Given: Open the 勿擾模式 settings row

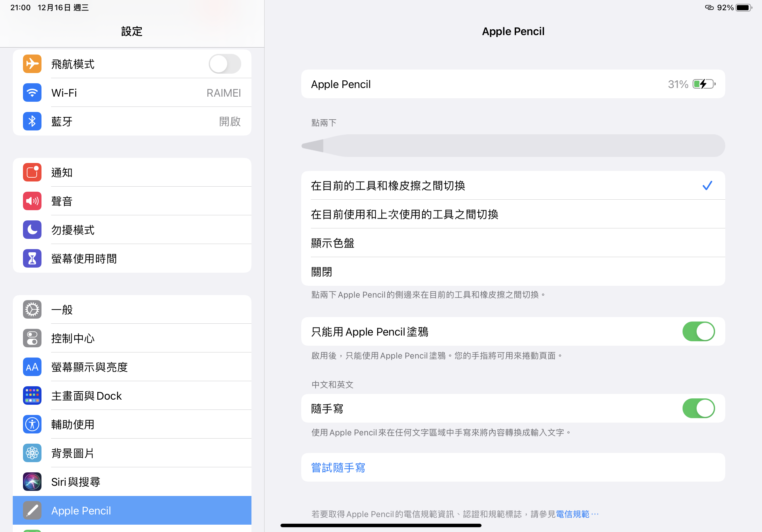Looking at the screenshot, I should coord(132,230).
